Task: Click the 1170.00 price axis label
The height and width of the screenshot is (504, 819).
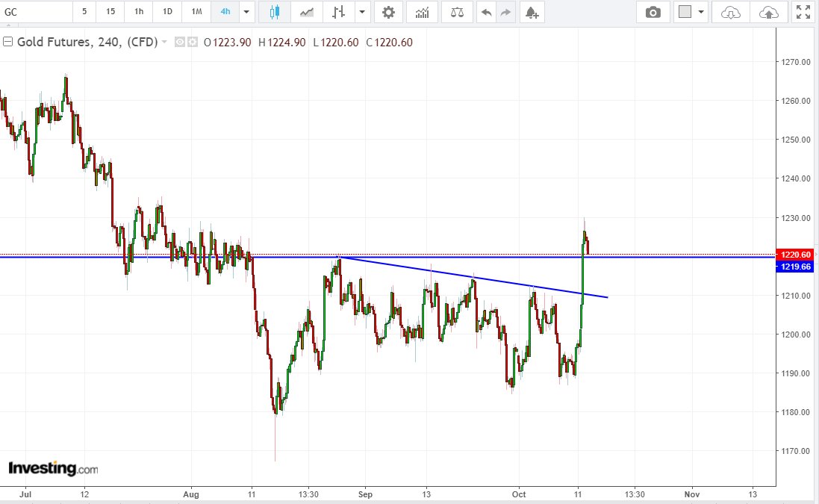Action: pos(796,451)
